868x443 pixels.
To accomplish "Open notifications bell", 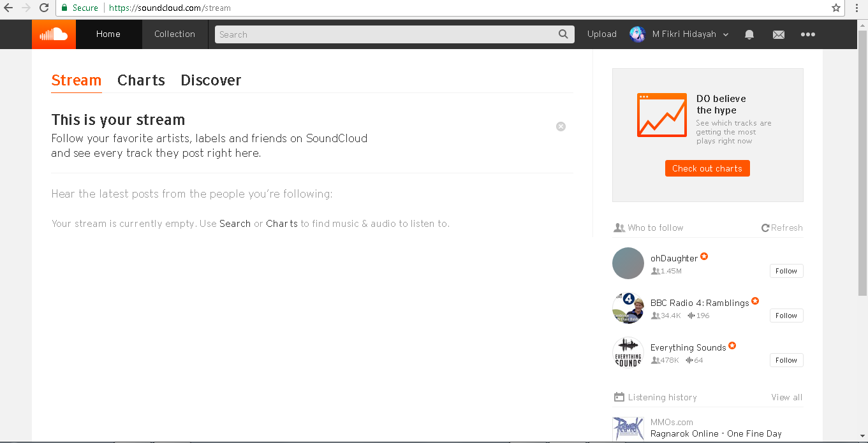I will (x=749, y=34).
